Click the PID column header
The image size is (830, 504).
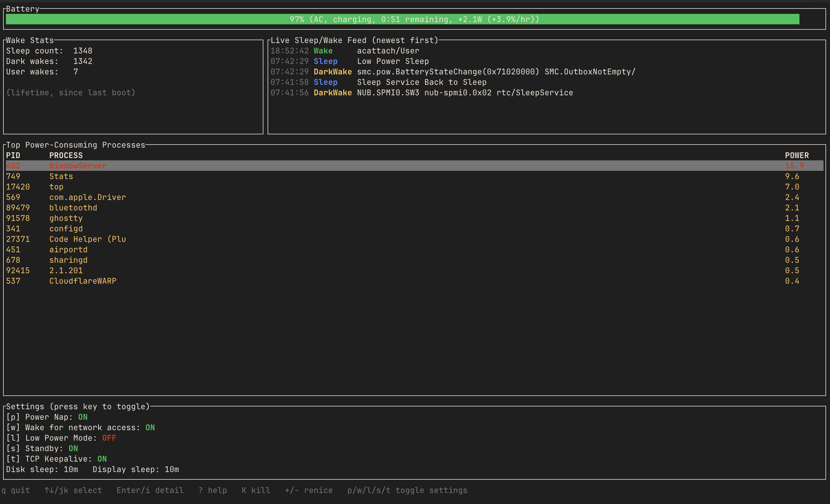(x=13, y=155)
